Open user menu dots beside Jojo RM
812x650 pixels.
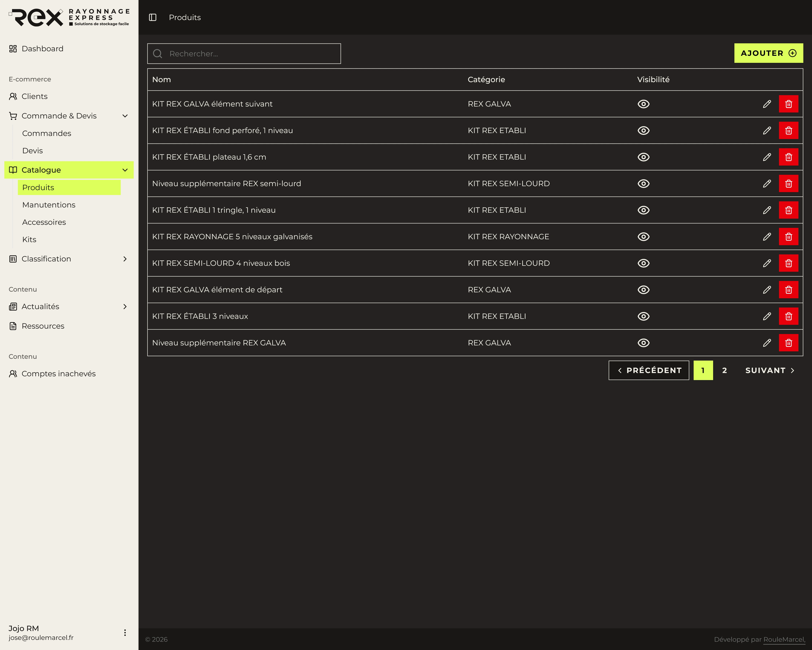tap(125, 633)
